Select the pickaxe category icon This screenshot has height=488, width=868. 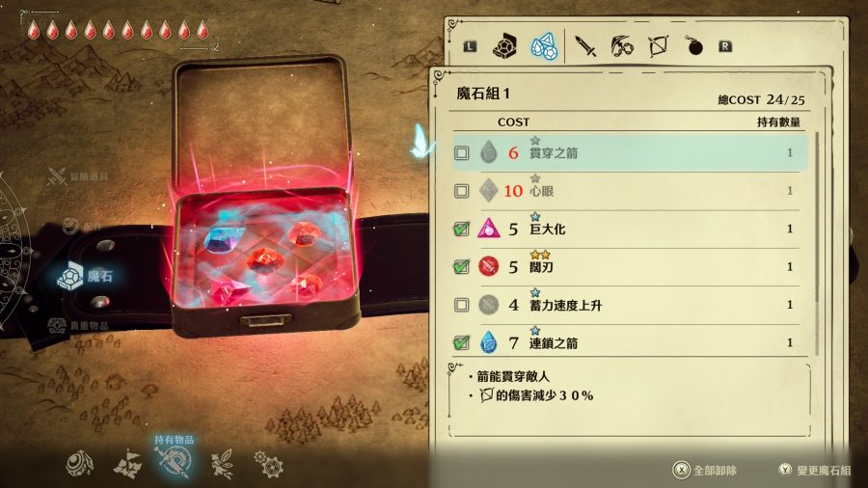[x=622, y=46]
